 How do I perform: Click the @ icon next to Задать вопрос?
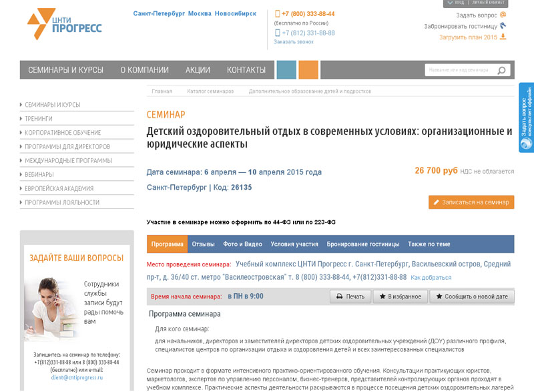(x=503, y=15)
